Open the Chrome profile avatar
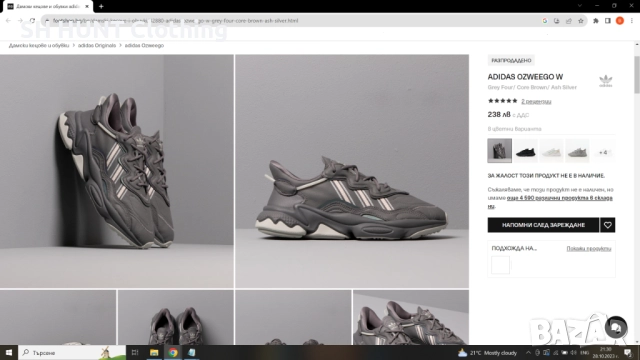 (x=620, y=21)
